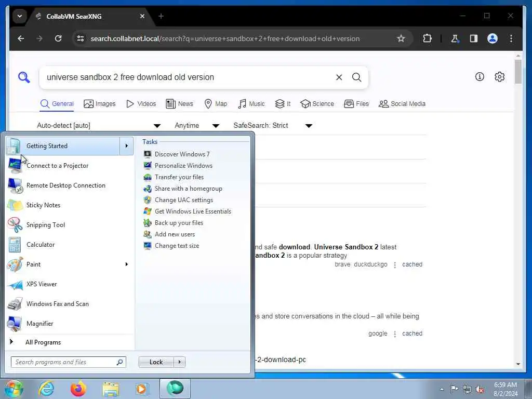Open the cached link beside duckduckgo
The width and height of the screenshot is (532, 399).
[412, 264]
